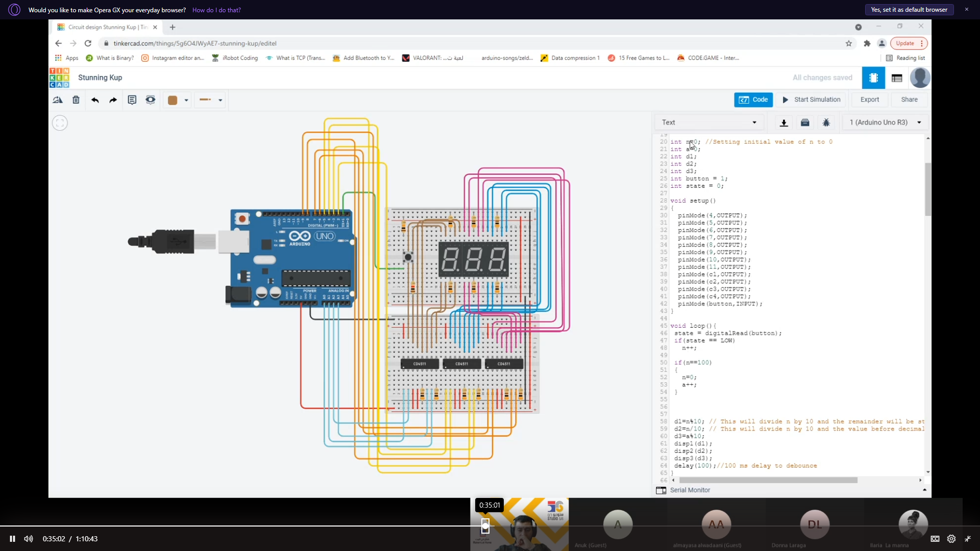Start Simulation

[812, 99]
